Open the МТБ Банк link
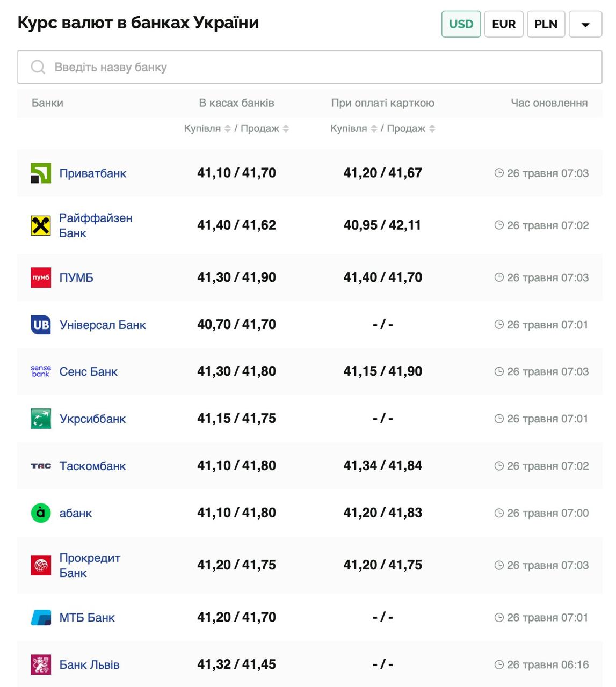 [x=87, y=618]
